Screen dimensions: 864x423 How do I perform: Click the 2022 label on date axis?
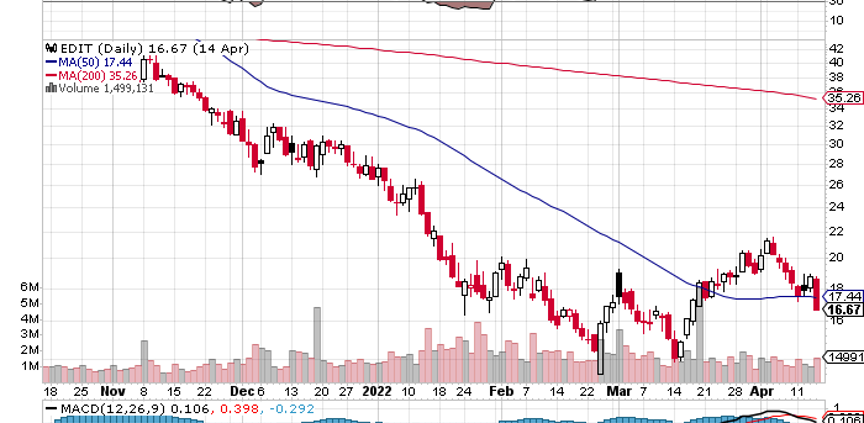377,392
